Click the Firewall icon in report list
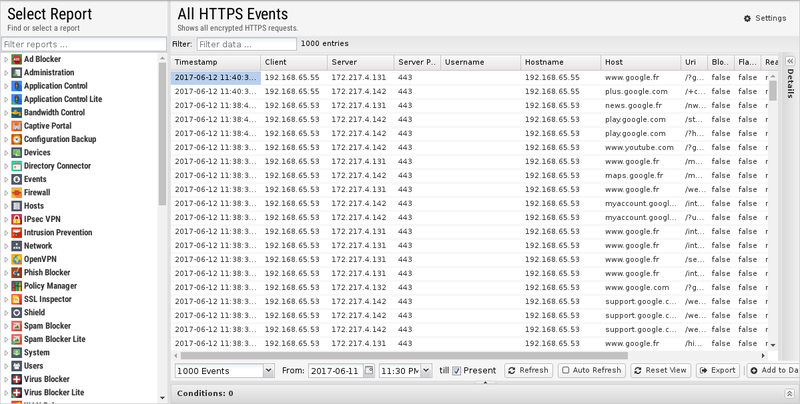 click(16, 193)
